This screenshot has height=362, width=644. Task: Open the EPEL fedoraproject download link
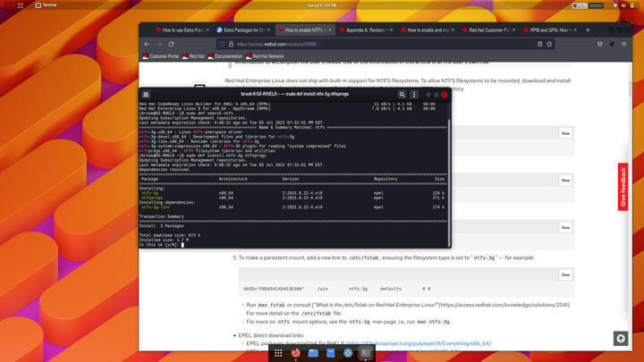419,343
